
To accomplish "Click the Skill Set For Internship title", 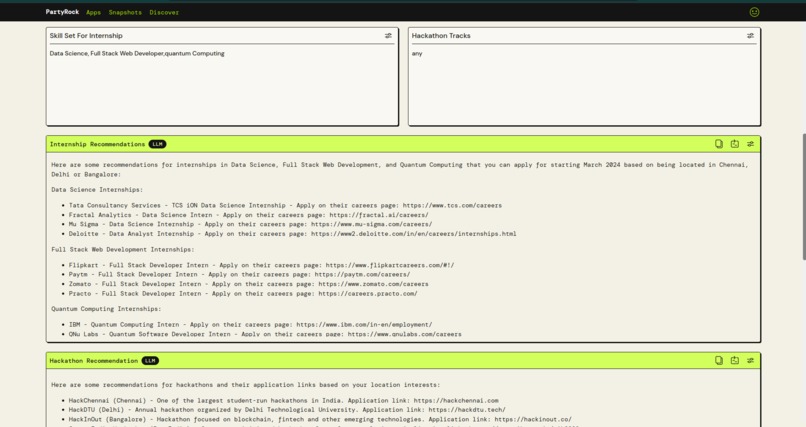I will coord(86,36).
